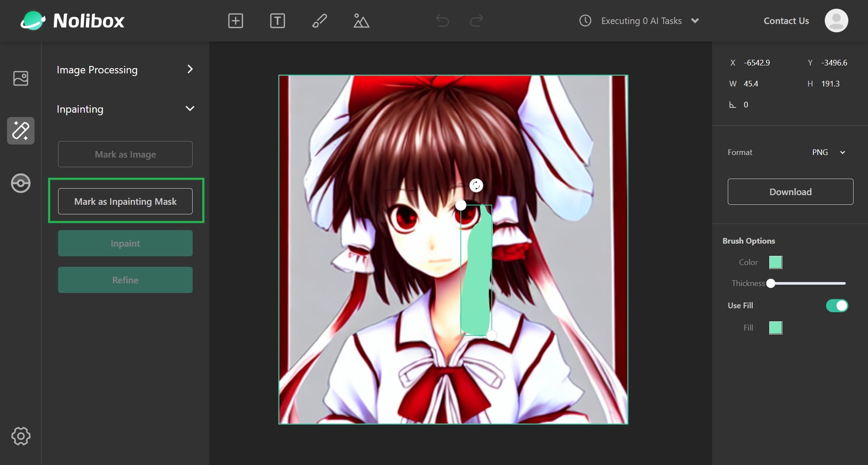Open the image gallery sidebar icon

(21, 79)
